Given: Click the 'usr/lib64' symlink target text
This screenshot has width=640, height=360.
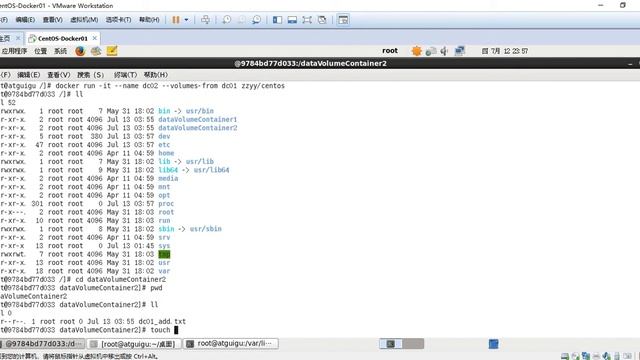Looking at the screenshot, I should click(x=211, y=170).
